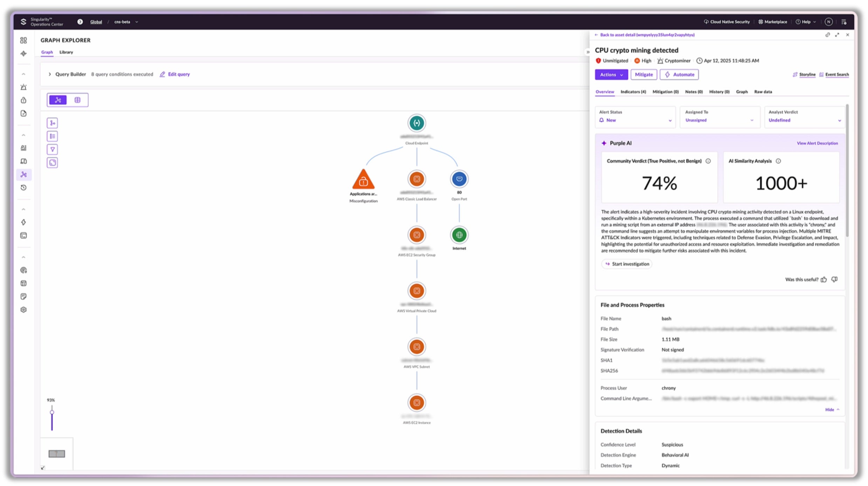Open the Library tab

point(66,52)
